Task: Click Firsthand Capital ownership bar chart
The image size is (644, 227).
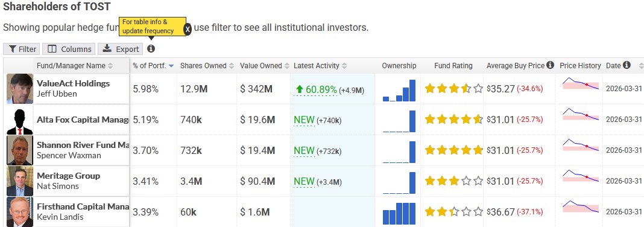Action: [399, 214]
